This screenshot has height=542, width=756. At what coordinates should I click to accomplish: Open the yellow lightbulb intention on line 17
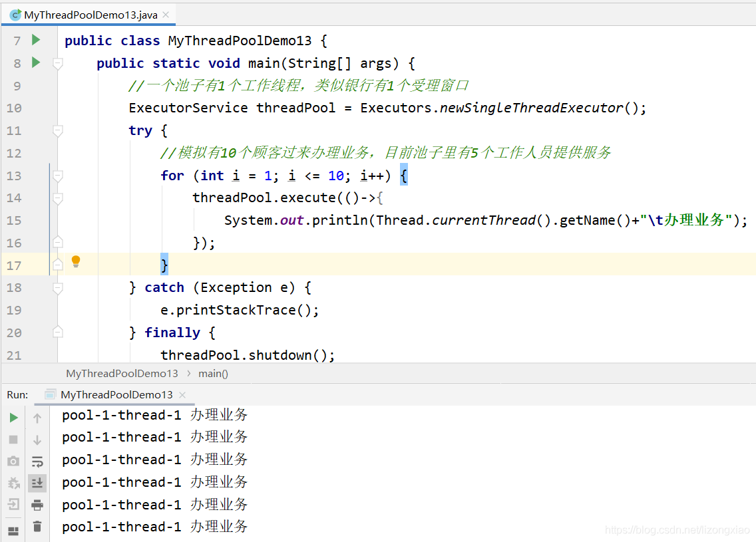pos(76,261)
